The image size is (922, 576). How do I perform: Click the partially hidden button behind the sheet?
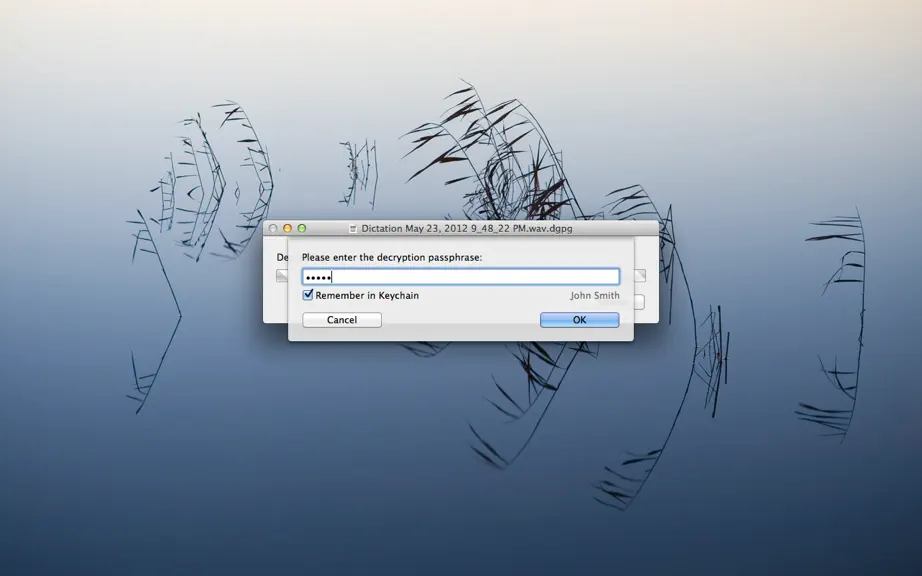click(639, 302)
